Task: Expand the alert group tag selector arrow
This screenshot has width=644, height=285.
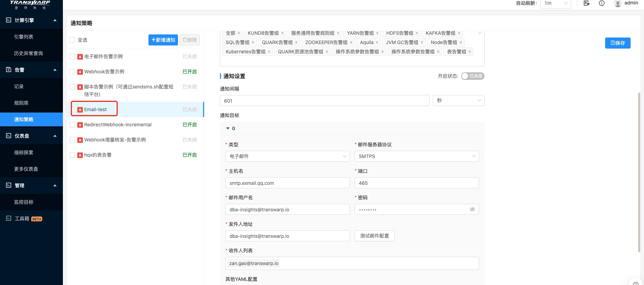Action: pyautogui.click(x=479, y=33)
